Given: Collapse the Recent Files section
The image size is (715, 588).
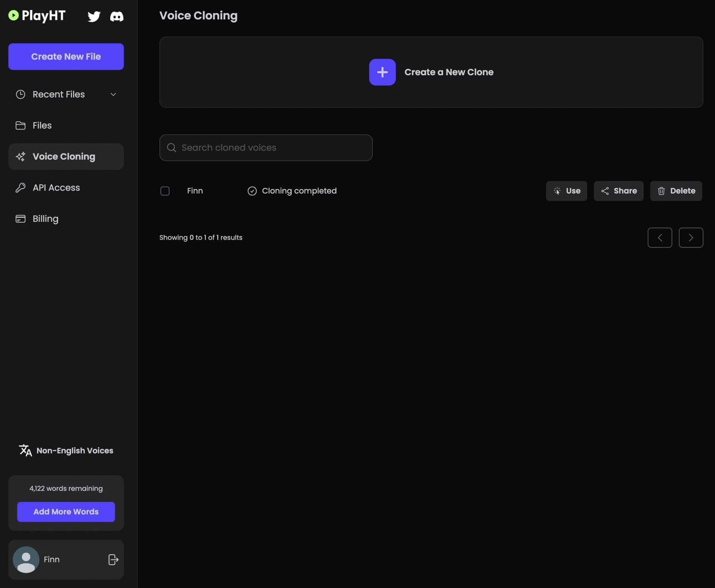Looking at the screenshot, I should click(113, 94).
